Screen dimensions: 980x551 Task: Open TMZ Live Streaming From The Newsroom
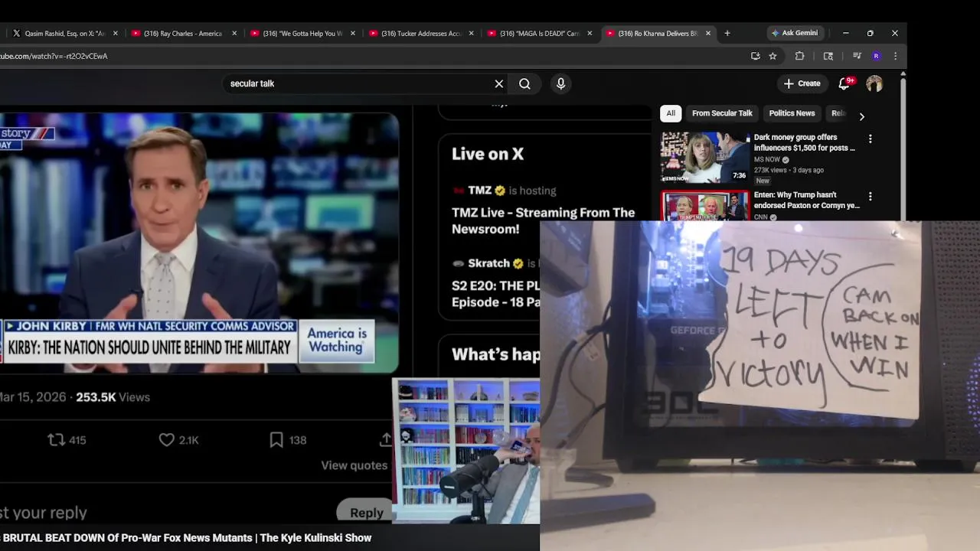pos(543,220)
